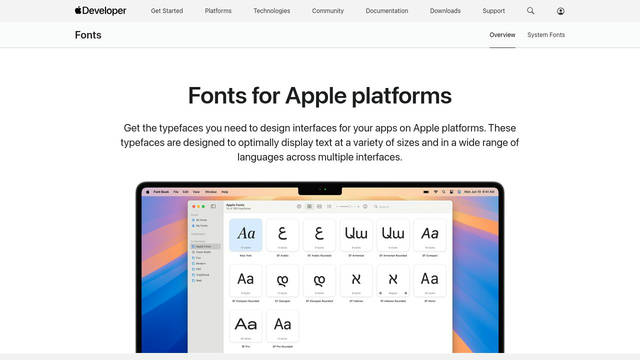The width and height of the screenshot is (640, 360).
Task: Click the Fonts section title
Action: [x=88, y=35]
